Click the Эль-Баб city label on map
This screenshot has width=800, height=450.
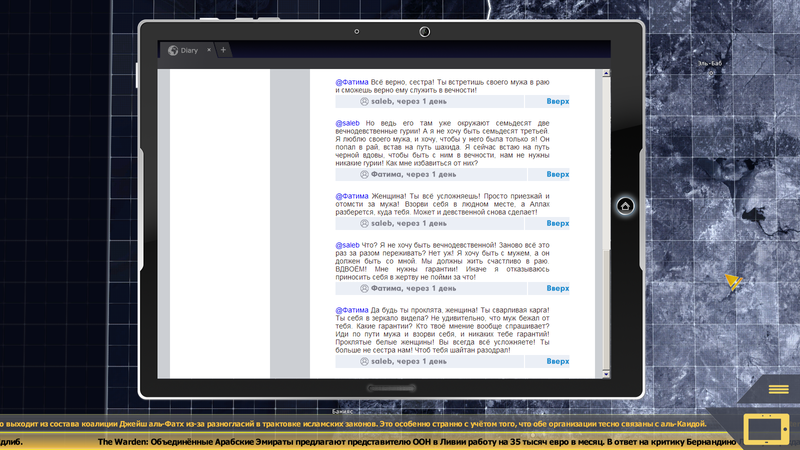coord(711,63)
